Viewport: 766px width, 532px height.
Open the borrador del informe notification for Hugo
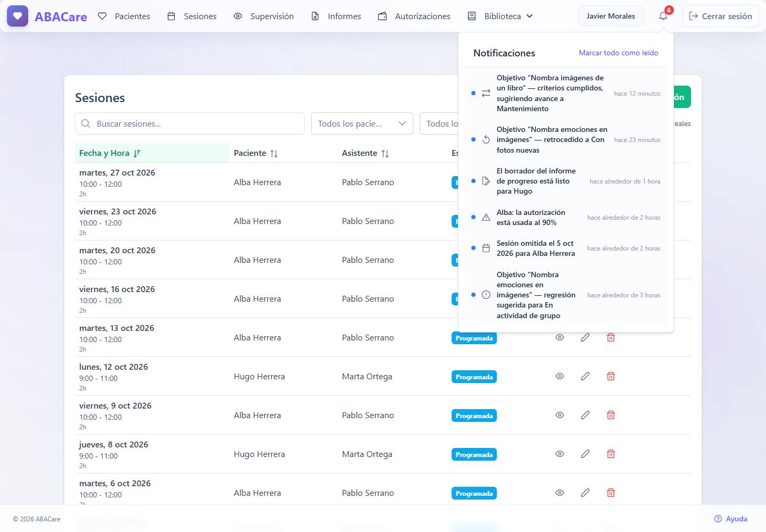(x=566, y=181)
